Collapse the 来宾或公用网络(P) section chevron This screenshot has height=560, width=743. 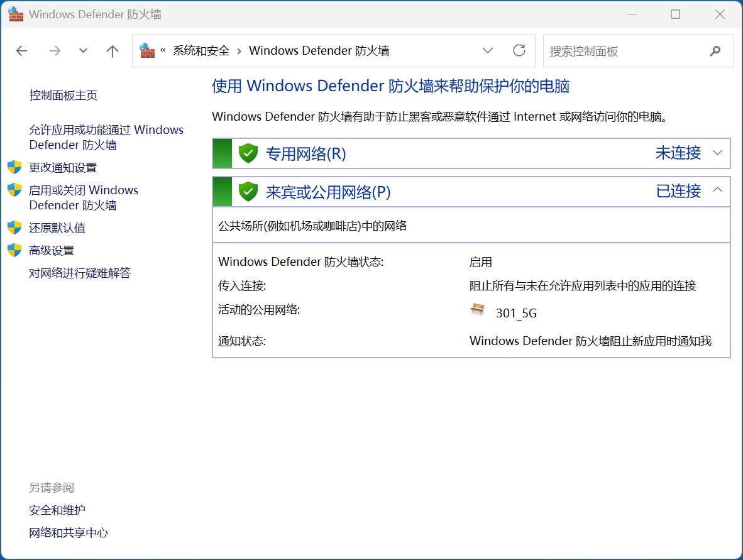(717, 190)
